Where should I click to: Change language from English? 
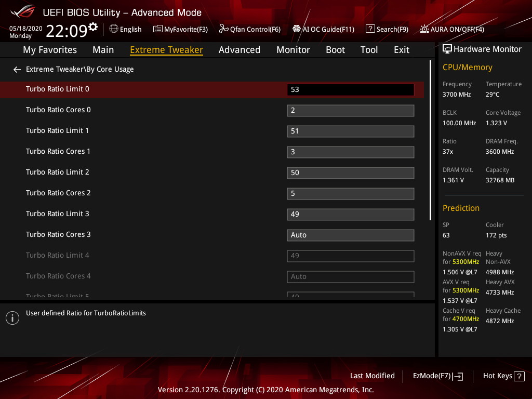(130, 30)
